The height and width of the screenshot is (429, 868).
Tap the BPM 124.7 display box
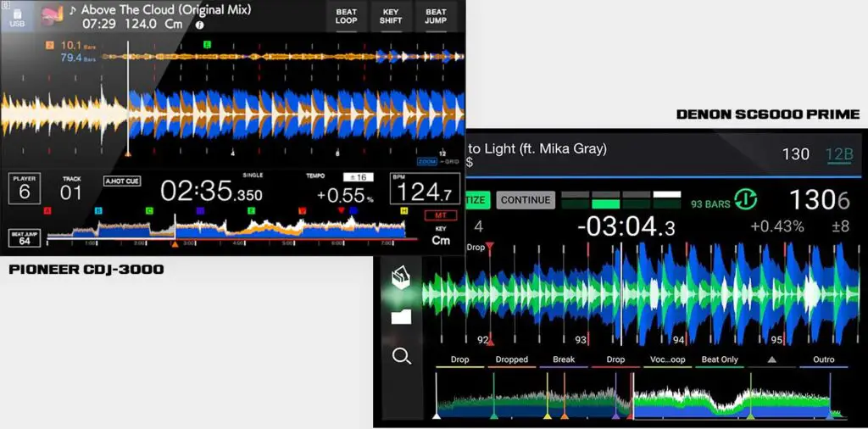pyautogui.click(x=425, y=189)
